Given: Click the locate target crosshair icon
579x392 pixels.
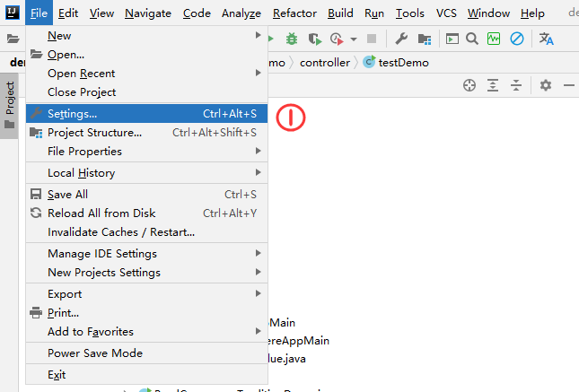Looking at the screenshot, I should [469, 85].
